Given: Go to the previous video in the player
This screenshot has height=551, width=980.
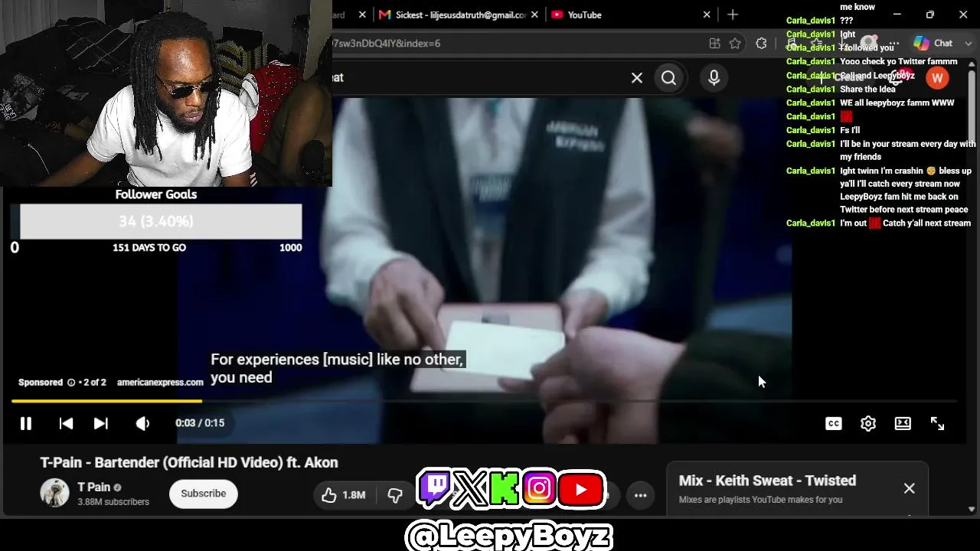Looking at the screenshot, I should pos(66,423).
